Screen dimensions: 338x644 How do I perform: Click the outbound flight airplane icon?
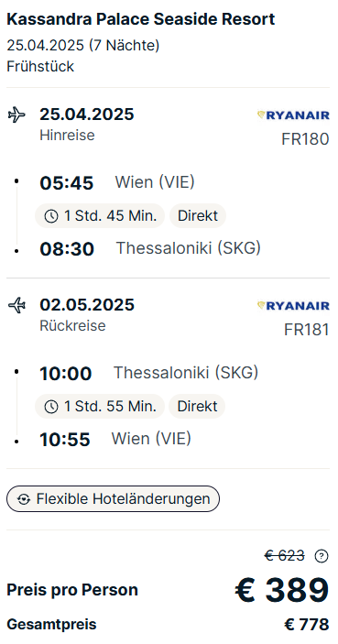click(x=16, y=115)
